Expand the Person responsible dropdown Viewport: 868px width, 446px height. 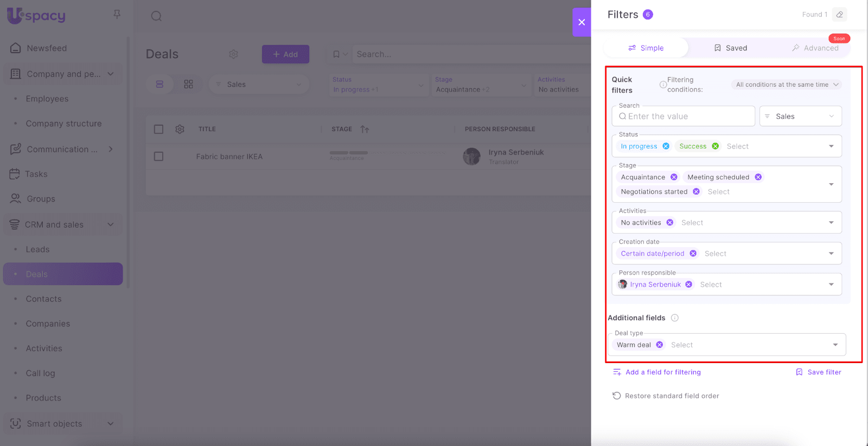pyautogui.click(x=831, y=285)
